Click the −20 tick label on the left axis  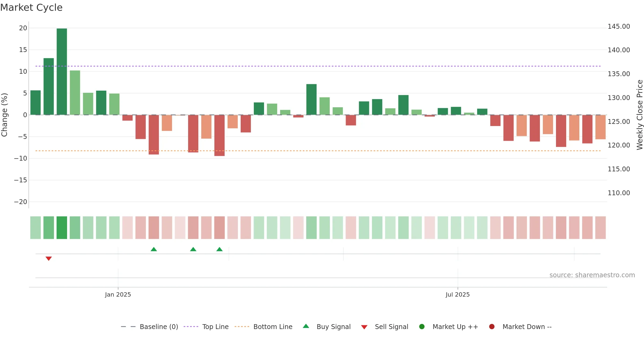click(x=21, y=202)
